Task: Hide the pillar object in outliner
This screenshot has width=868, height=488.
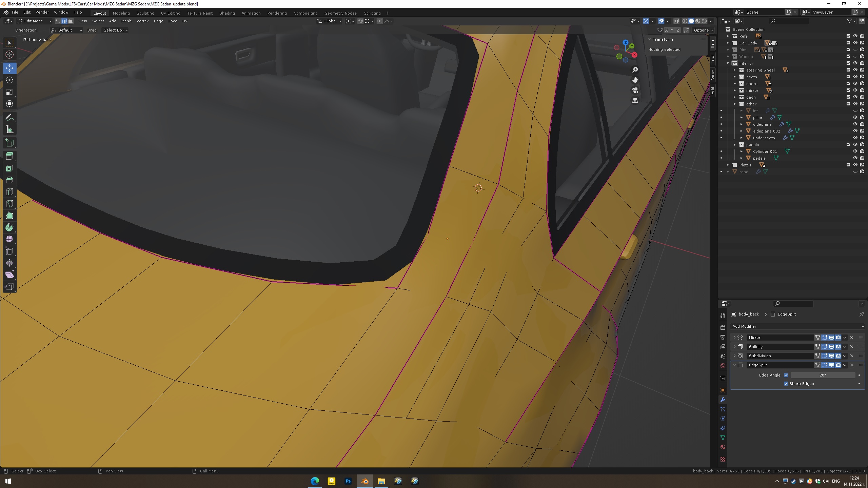Action: 855,118
